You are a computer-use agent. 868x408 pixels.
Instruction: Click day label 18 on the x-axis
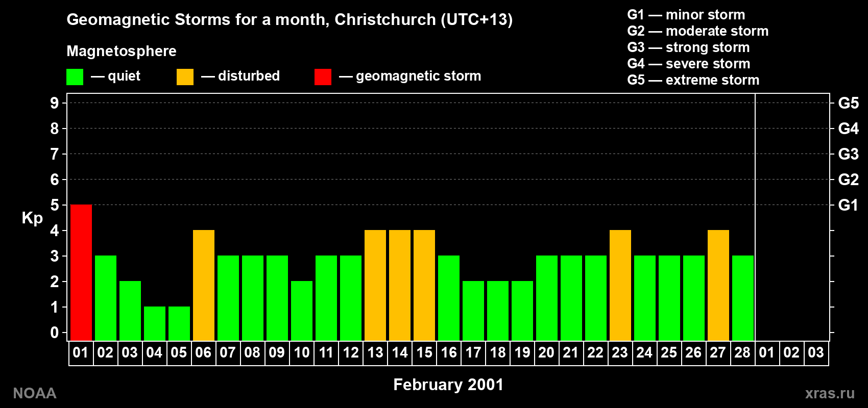coord(498,352)
